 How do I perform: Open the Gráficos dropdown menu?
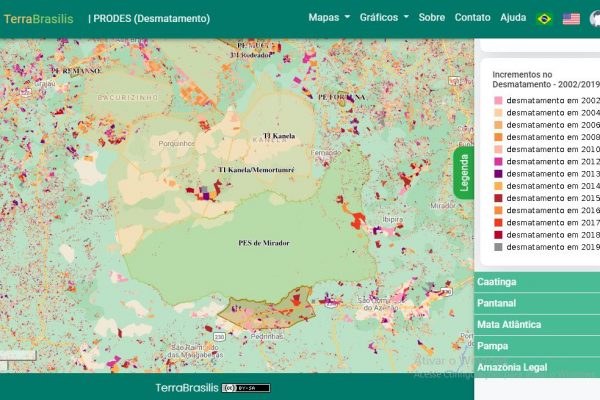click(x=384, y=18)
